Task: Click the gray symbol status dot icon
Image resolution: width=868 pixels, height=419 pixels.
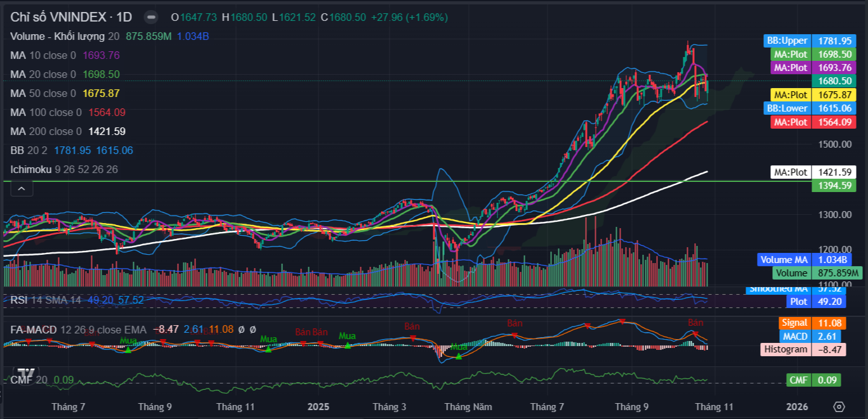Action: [x=151, y=17]
